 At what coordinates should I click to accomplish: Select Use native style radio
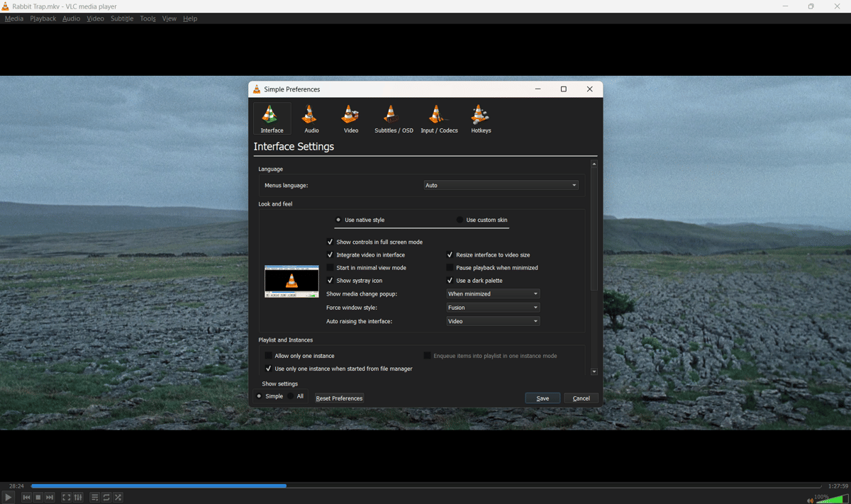[338, 220]
